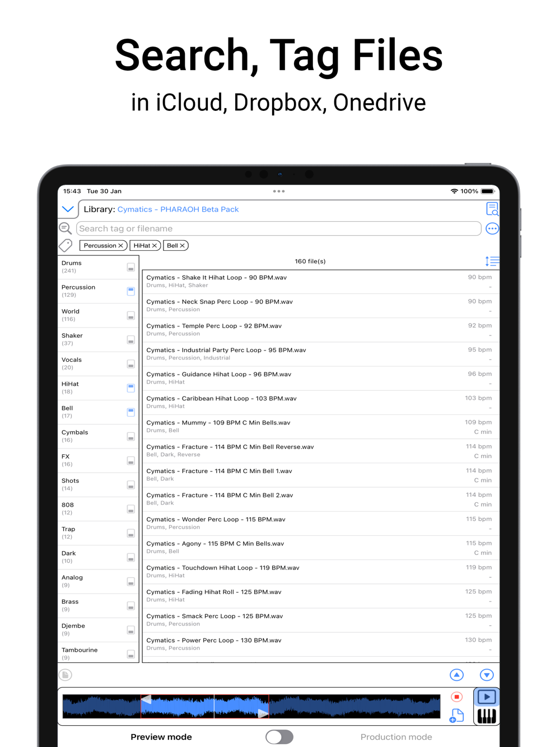Click the magnifier search icon

point(66,228)
